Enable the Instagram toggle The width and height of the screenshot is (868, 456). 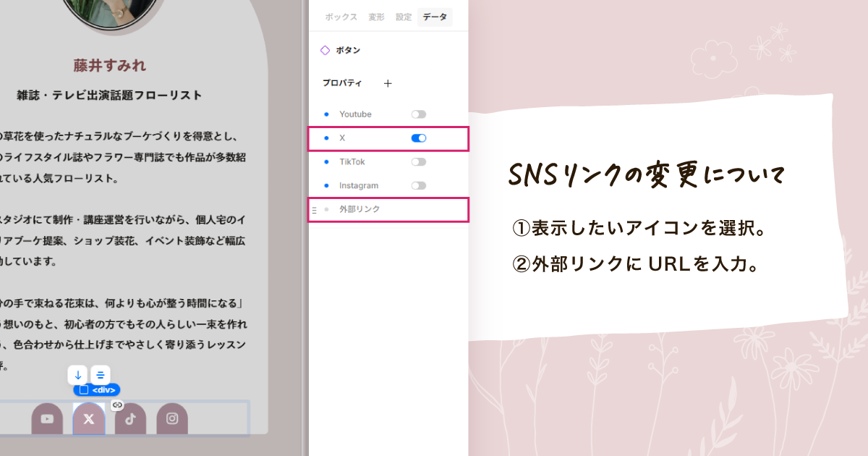pyautogui.click(x=418, y=185)
